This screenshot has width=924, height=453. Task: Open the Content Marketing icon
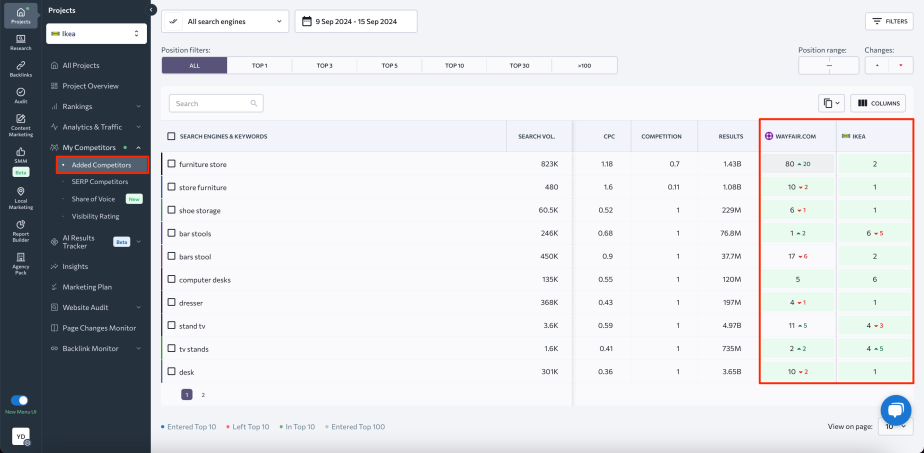point(20,122)
